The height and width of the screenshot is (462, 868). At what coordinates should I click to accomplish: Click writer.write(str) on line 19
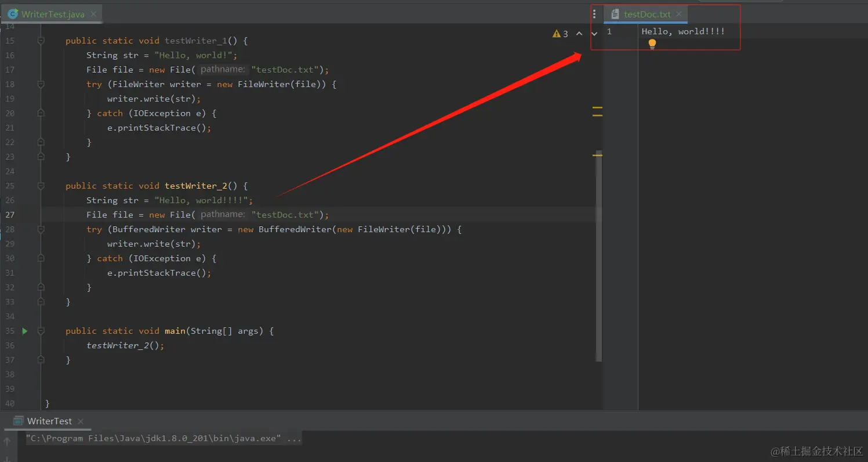154,99
